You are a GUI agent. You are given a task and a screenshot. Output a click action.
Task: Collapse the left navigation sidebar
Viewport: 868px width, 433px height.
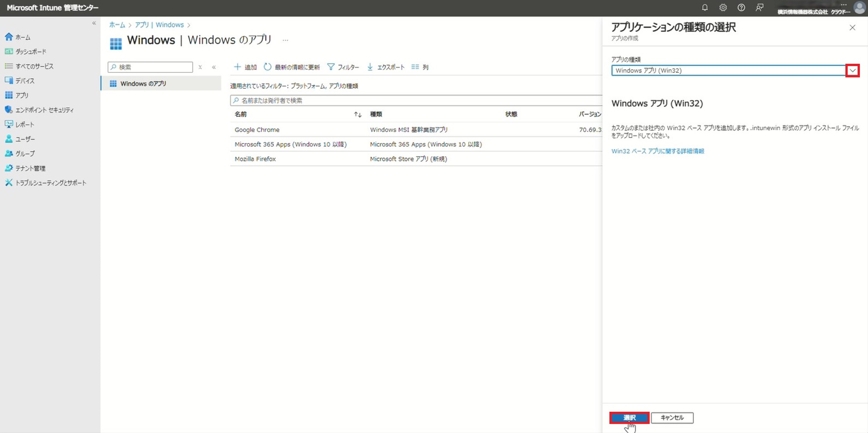tap(94, 23)
